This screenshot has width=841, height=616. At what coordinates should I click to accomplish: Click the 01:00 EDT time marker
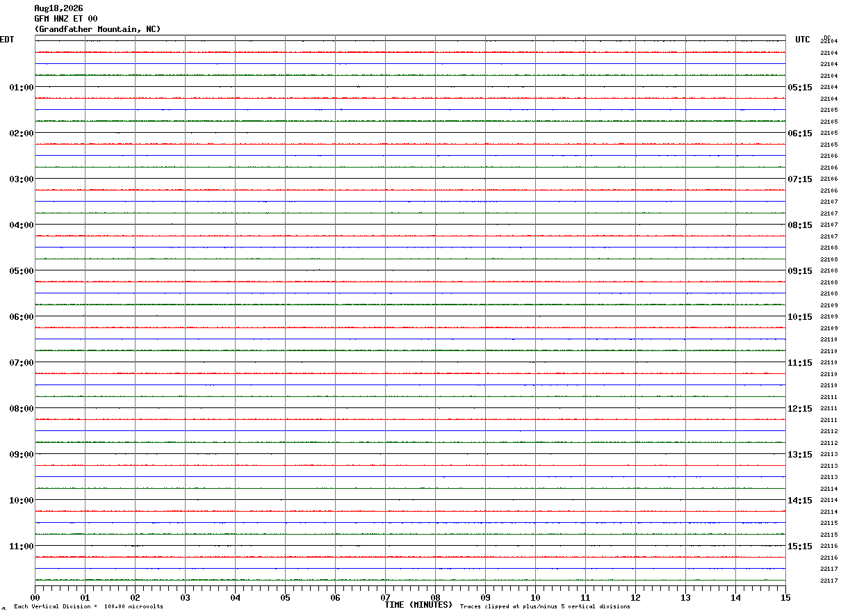pyautogui.click(x=22, y=88)
